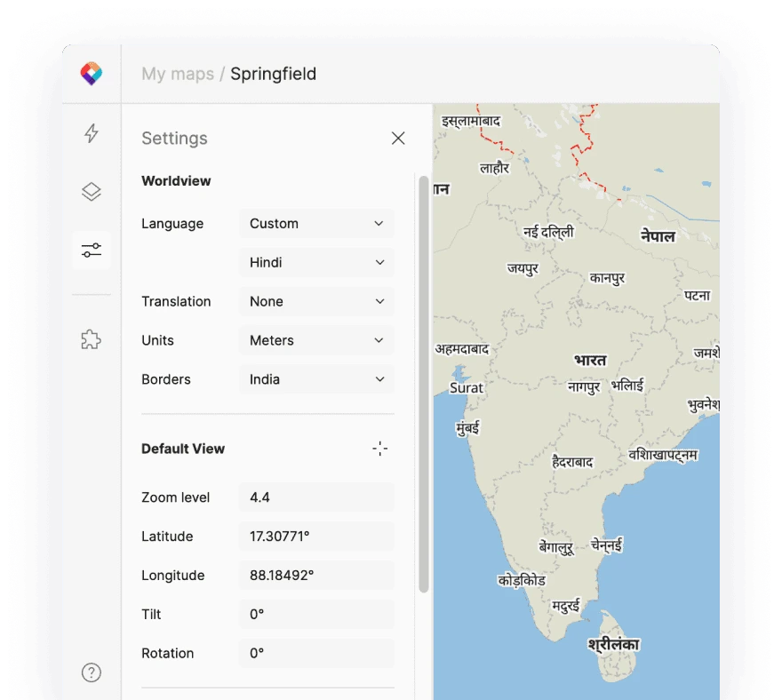Edit the Rotation field

pyautogui.click(x=316, y=653)
